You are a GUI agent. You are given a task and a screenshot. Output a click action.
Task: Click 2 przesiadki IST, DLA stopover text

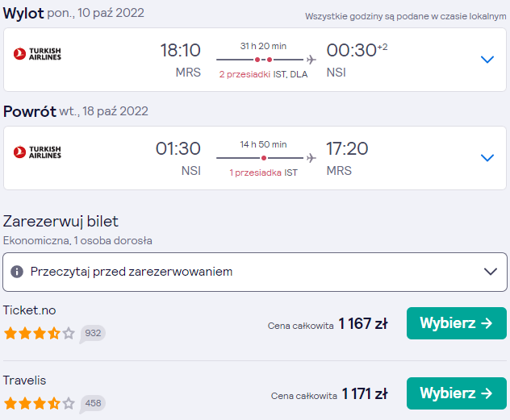[263, 74]
